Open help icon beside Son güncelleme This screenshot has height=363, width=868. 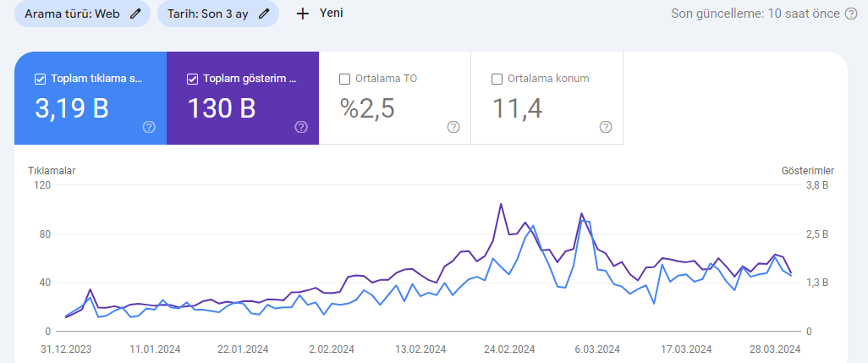click(851, 14)
